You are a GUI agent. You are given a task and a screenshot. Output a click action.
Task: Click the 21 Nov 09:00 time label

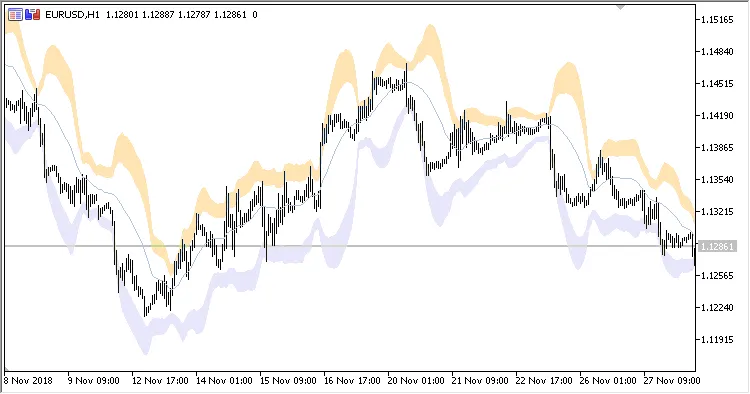point(480,381)
